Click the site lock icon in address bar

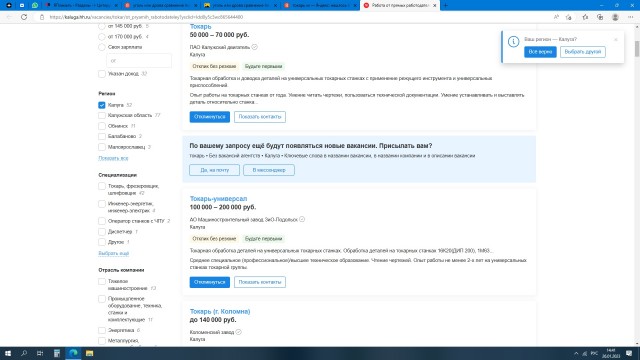point(42,17)
